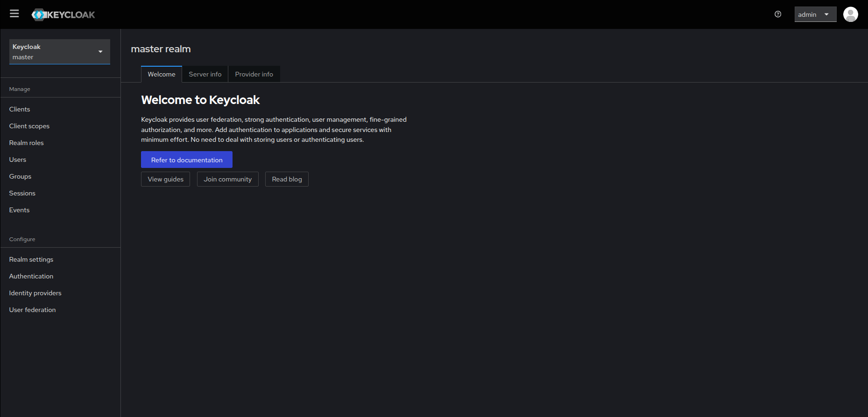Viewport: 868px width, 417px height.
Task: Open Identity providers
Action: (60, 293)
